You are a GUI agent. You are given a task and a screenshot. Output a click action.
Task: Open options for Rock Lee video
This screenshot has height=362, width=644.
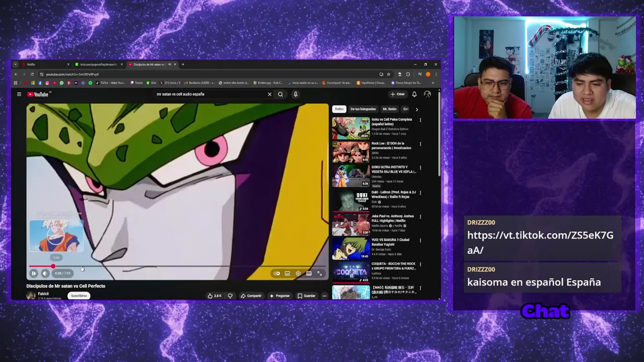420,144
